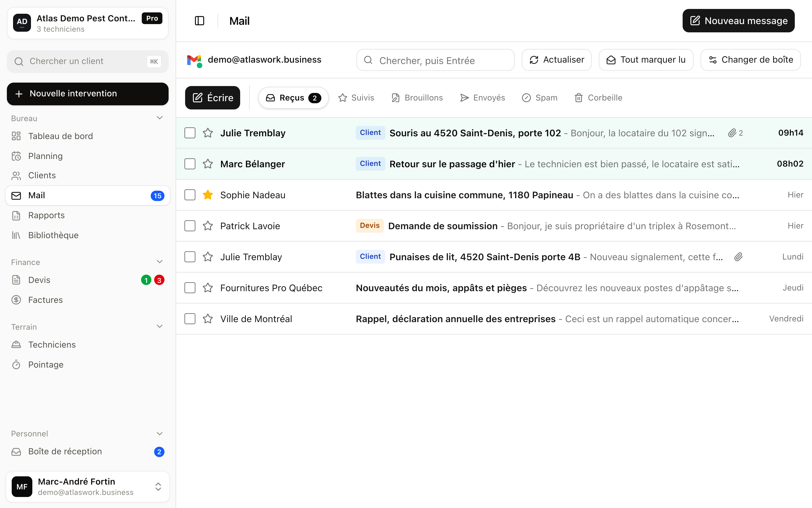Open Rapports in sidebar

coord(88,215)
